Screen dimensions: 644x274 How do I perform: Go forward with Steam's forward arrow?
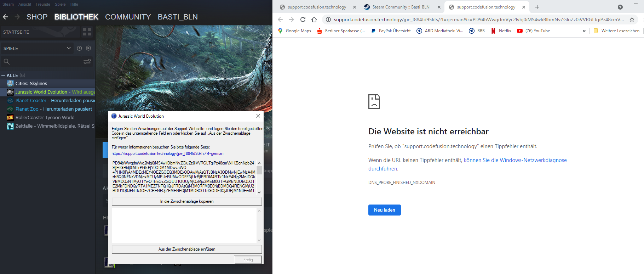17,17
